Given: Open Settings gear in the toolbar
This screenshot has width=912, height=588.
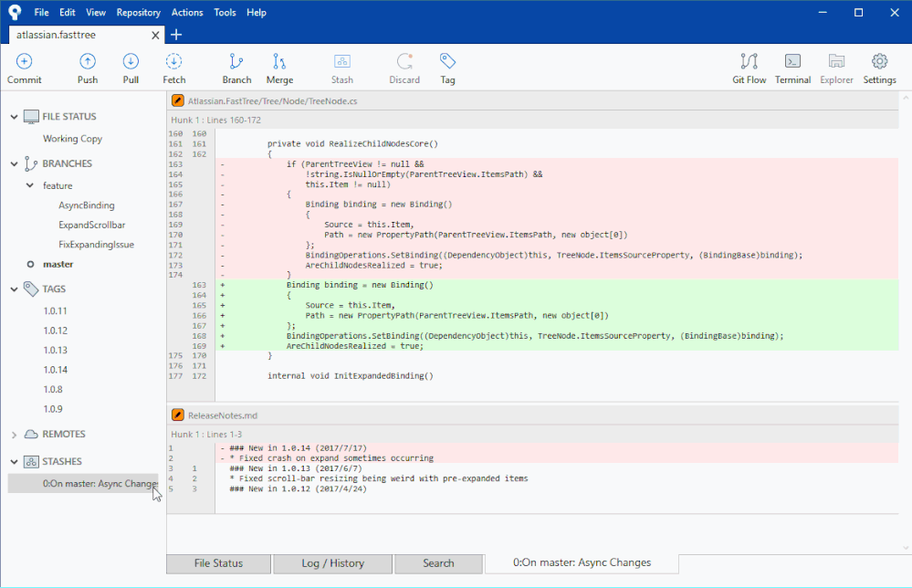Looking at the screenshot, I should (x=879, y=61).
